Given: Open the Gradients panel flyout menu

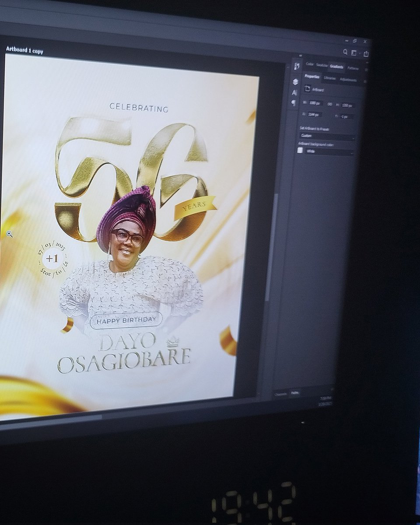Looking at the screenshot, I should pyautogui.click(x=366, y=69).
